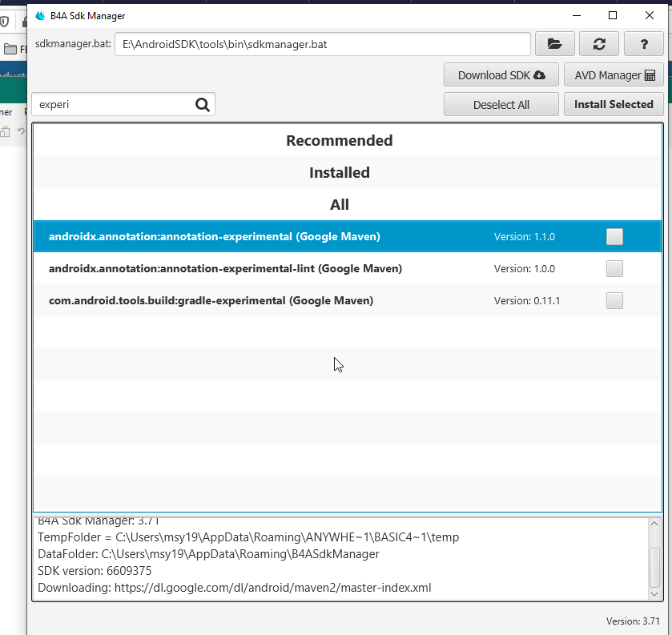Maximize the B4A Sdk Manager window
672x635 pixels.
coord(613,15)
